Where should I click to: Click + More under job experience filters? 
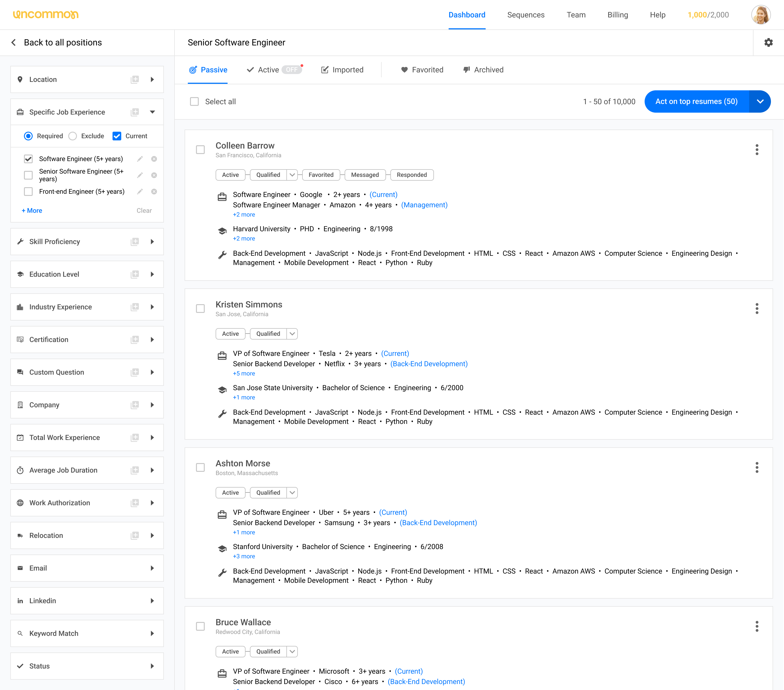click(x=32, y=210)
